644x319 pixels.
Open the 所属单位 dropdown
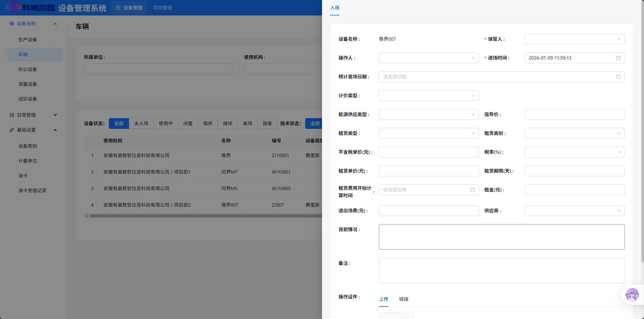(x=161, y=69)
